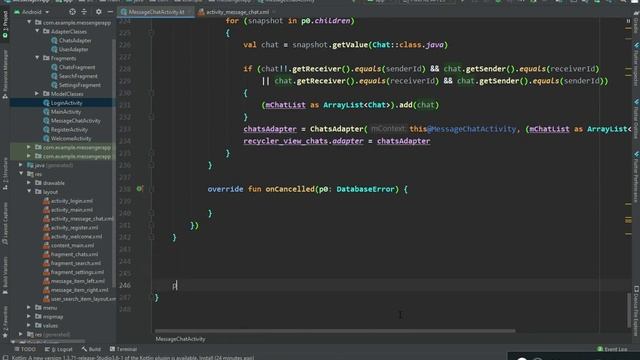
Task: Open the Flutter Outline side tab
Action: coord(636,118)
